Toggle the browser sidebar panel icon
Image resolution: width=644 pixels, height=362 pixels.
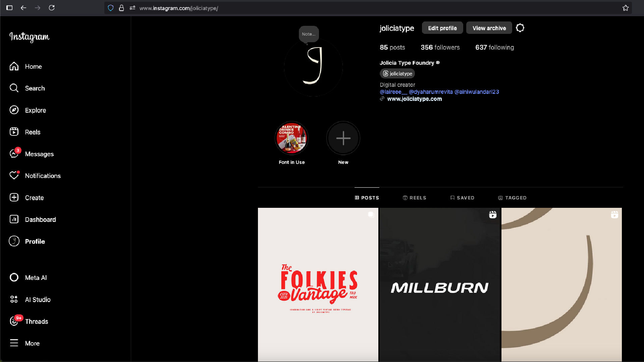[9, 8]
